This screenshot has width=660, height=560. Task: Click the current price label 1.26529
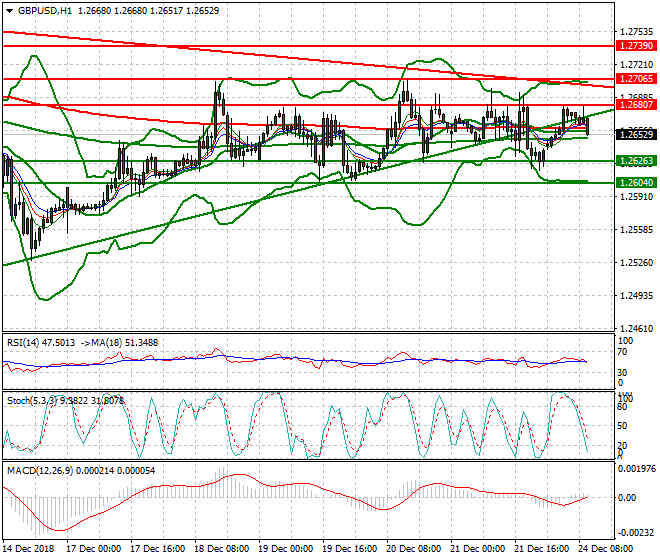(x=636, y=135)
